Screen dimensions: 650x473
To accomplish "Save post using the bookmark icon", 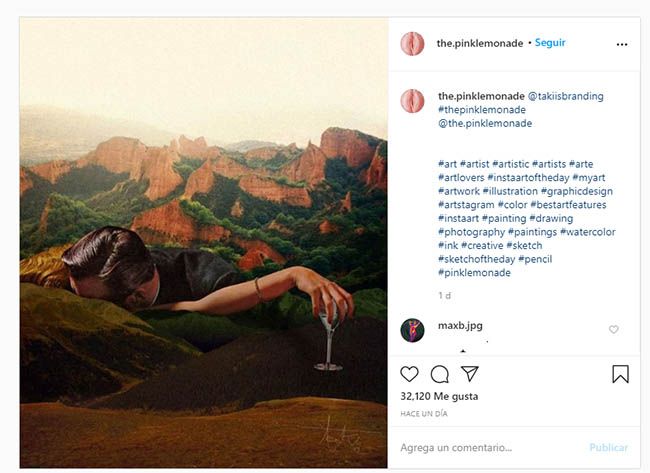I will (620, 374).
